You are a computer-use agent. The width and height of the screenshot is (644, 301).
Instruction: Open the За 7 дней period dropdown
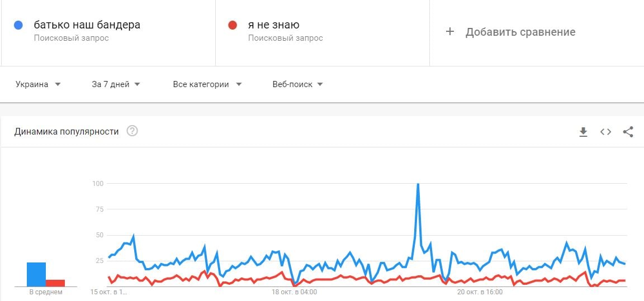pos(116,84)
